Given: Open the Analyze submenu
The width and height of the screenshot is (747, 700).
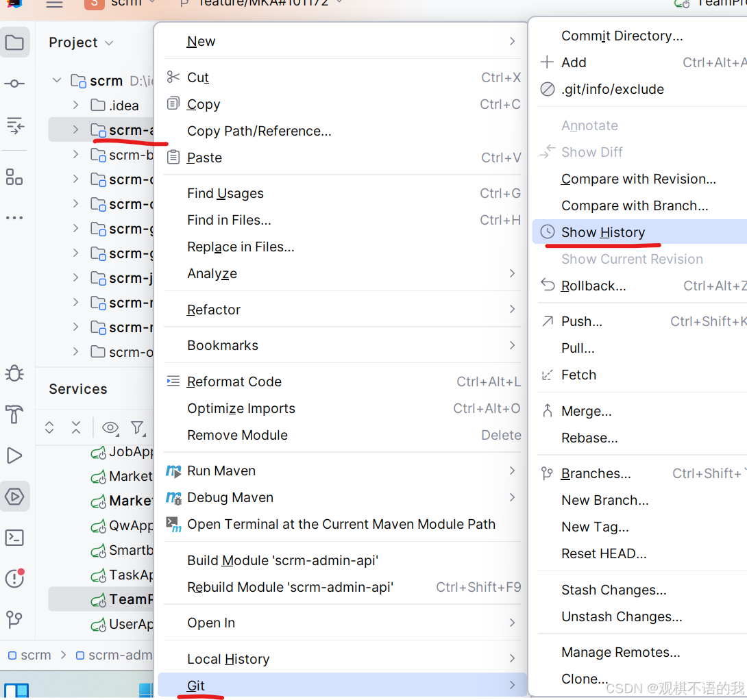Looking at the screenshot, I should pyautogui.click(x=342, y=273).
